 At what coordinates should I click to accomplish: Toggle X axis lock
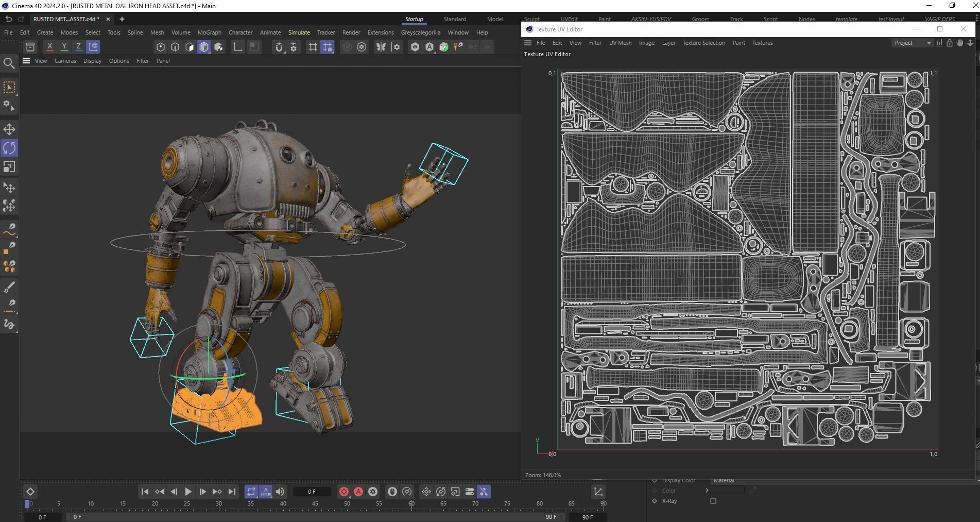(49, 47)
